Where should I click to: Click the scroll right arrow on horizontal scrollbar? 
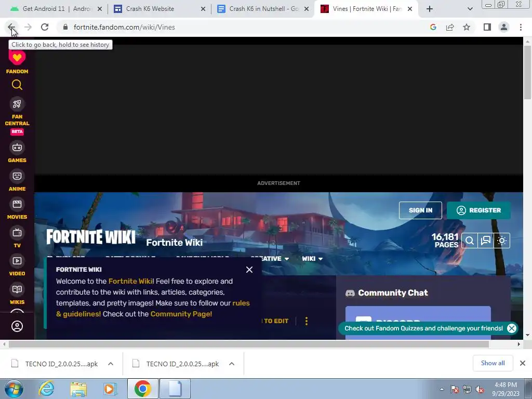point(519,344)
